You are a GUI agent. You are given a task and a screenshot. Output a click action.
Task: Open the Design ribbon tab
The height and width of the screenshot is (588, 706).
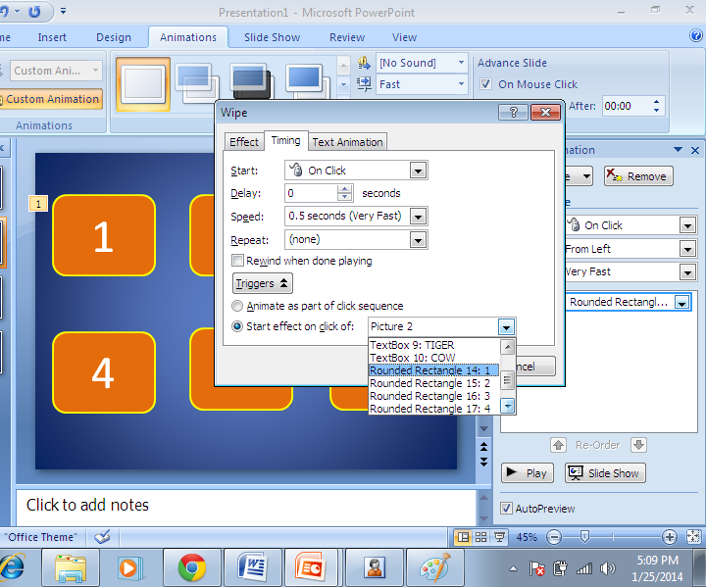coord(114,37)
